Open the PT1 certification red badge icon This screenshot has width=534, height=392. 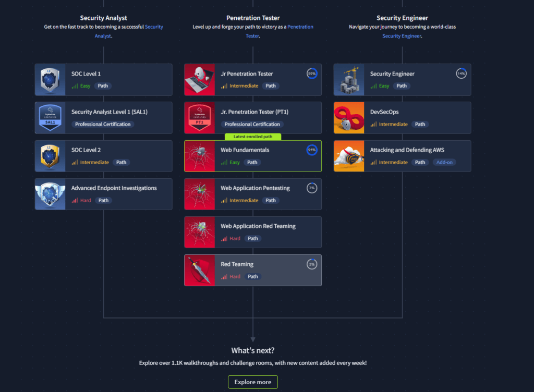click(199, 118)
